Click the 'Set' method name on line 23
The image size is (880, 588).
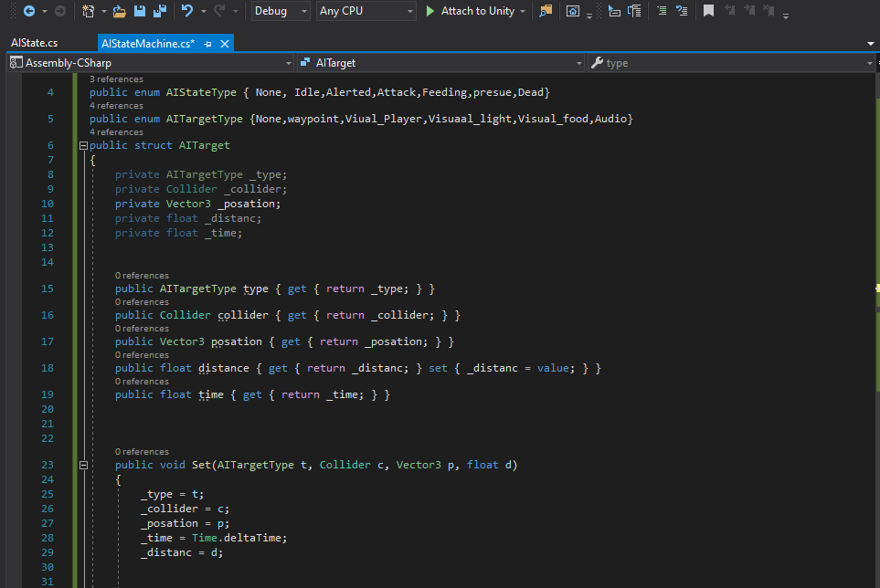[x=201, y=465]
